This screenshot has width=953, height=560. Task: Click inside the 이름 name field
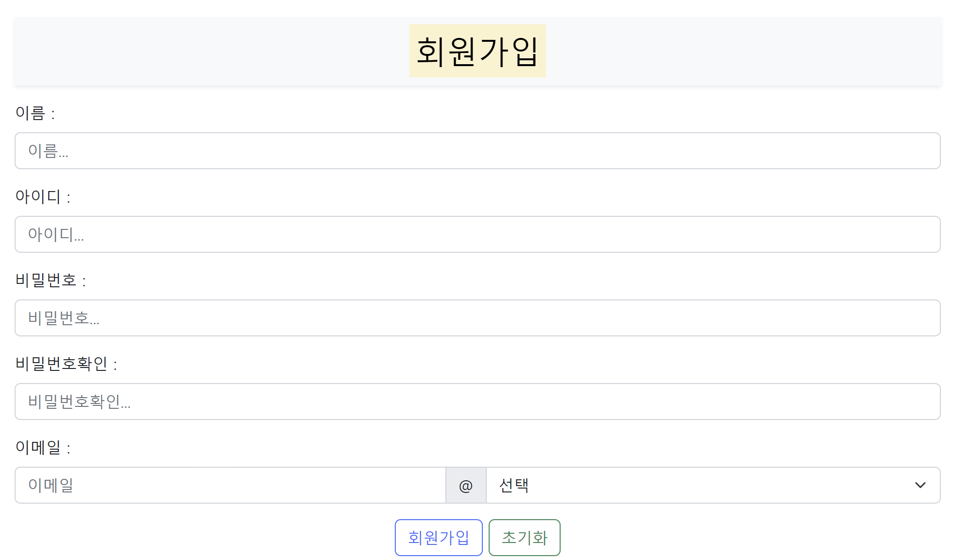(x=243, y=151)
